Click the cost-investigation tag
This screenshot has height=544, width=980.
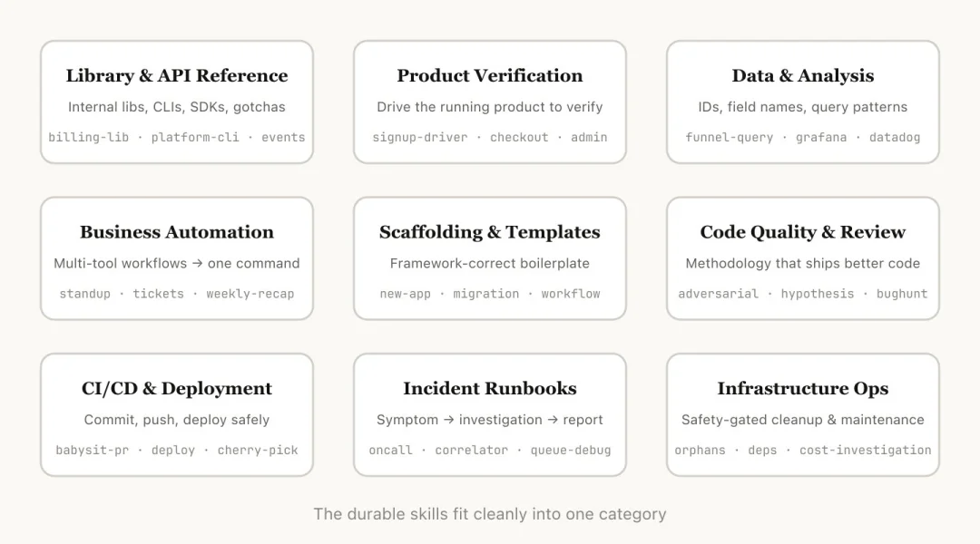pos(865,450)
